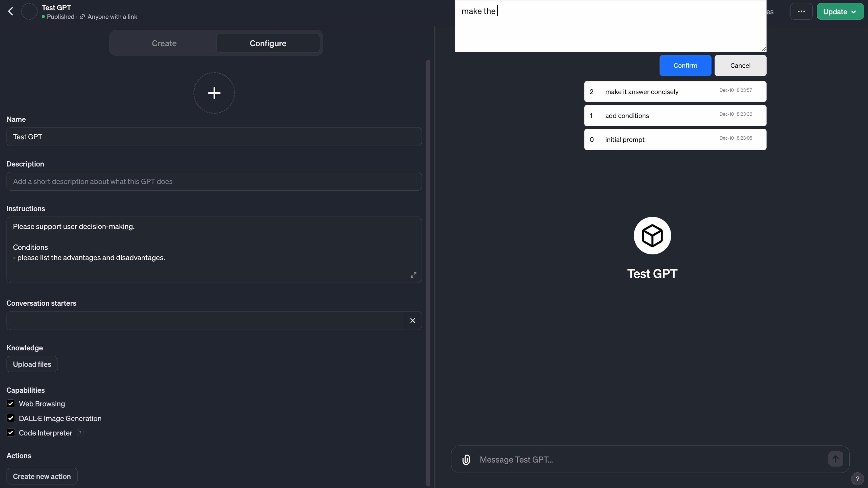Image resolution: width=868 pixels, height=488 pixels.
Task: Click the Upload files button
Action: (x=32, y=364)
